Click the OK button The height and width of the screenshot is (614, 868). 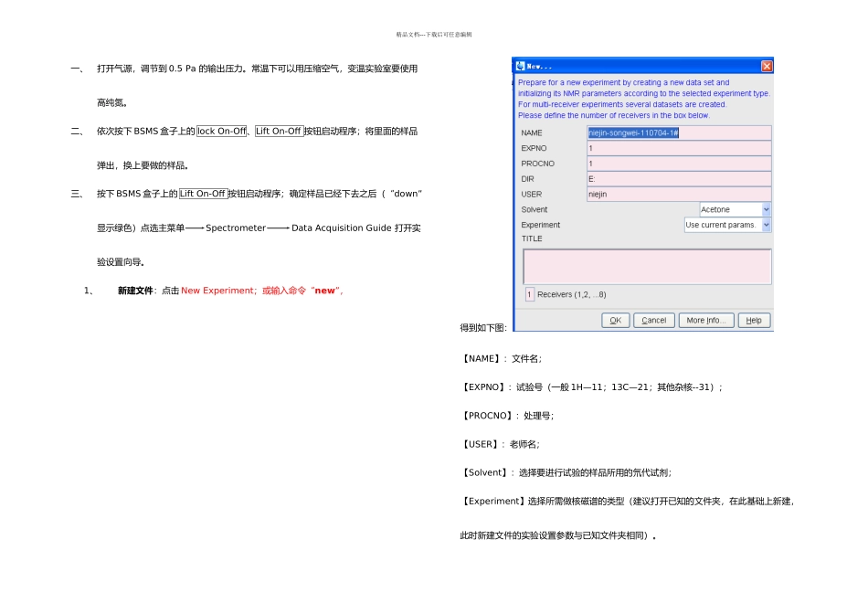point(616,321)
